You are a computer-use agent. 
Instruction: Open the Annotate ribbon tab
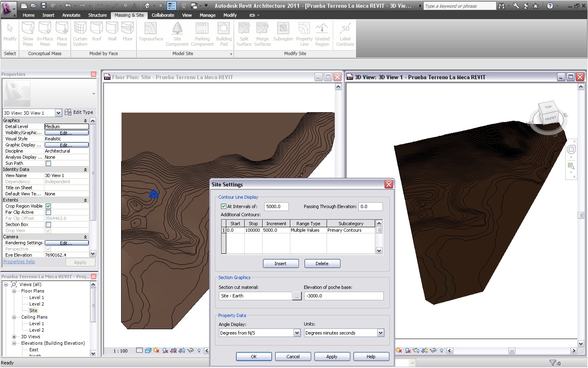click(x=71, y=15)
